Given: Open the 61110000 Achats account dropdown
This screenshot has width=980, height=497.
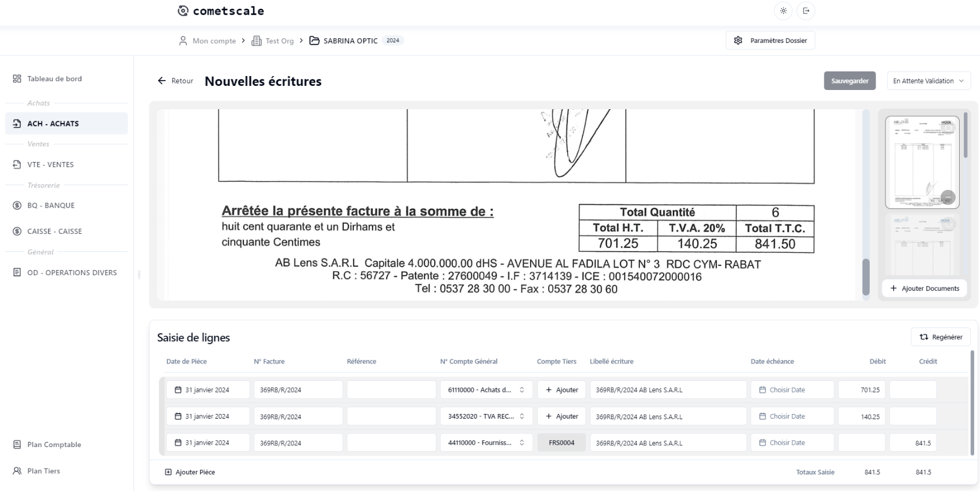Looking at the screenshot, I should 486,390.
